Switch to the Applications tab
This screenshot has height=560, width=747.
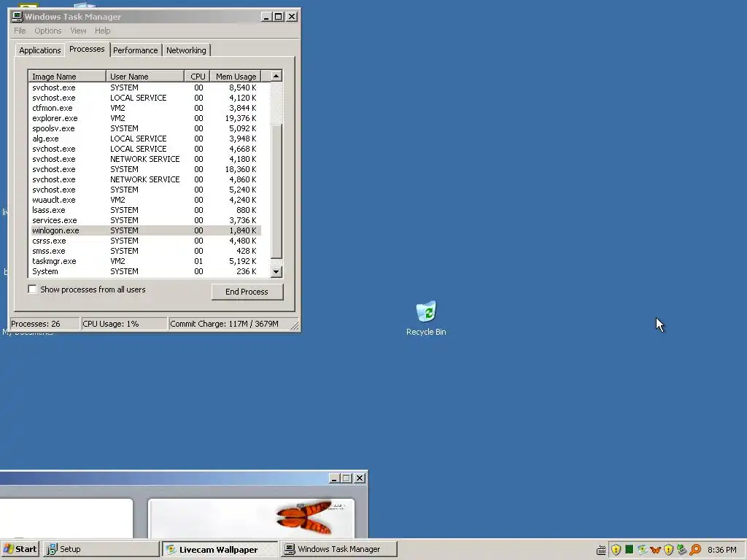(40, 50)
